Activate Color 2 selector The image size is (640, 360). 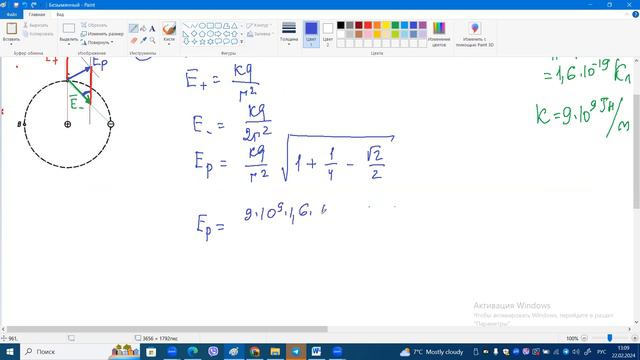(328, 34)
